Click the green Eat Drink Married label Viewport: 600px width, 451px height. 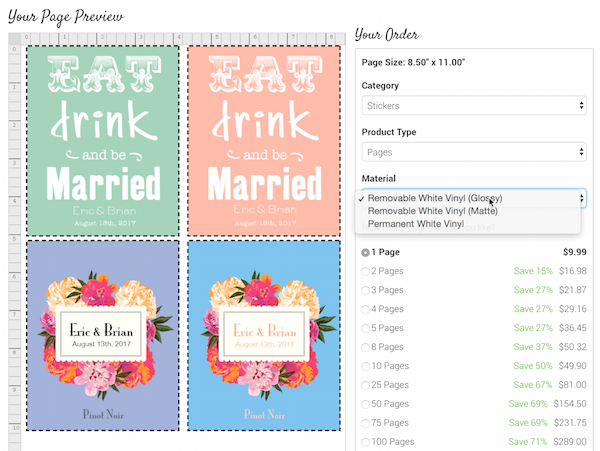[x=104, y=139]
